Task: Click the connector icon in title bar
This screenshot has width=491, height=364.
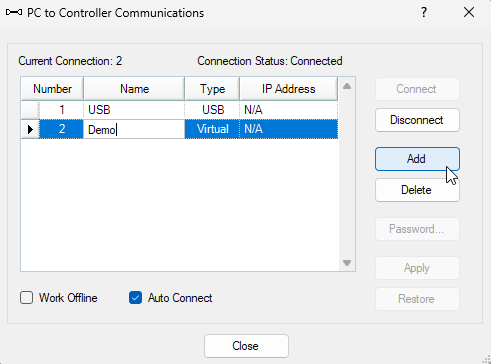Action: [14, 13]
